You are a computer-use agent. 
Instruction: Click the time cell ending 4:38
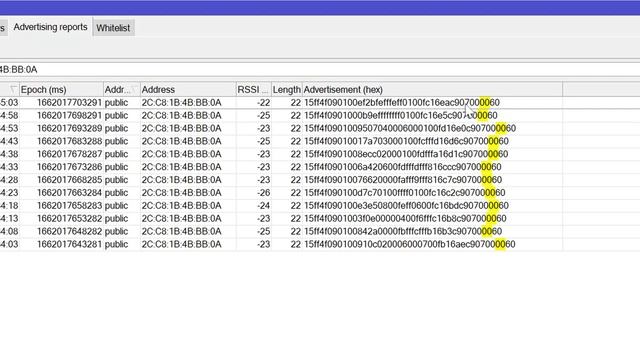coord(9,154)
